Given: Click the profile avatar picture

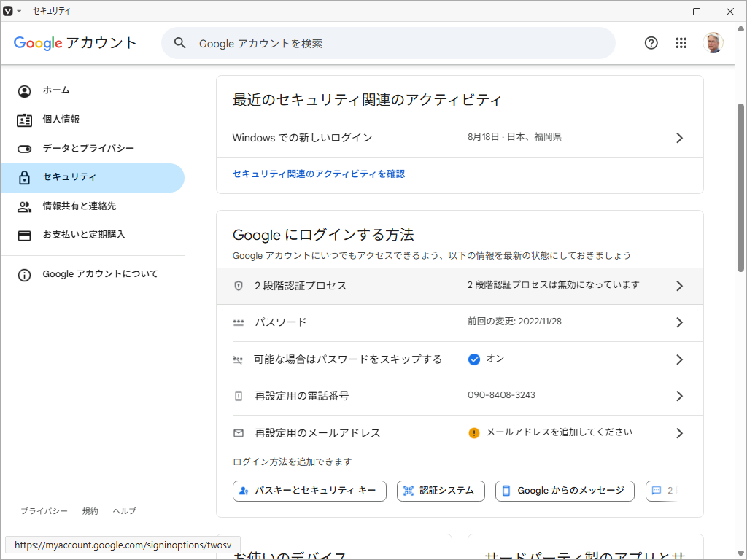Looking at the screenshot, I should pyautogui.click(x=713, y=43).
